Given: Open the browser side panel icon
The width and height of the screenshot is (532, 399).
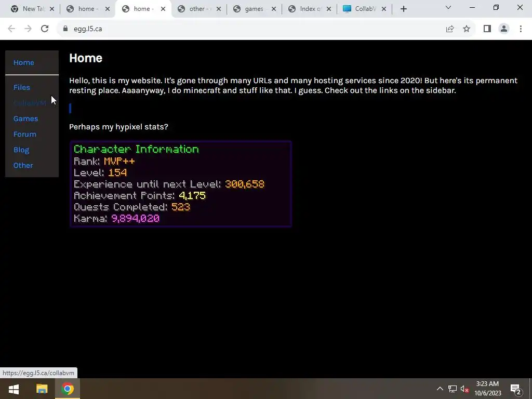Looking at the screenshot, I should pos(487,29).
